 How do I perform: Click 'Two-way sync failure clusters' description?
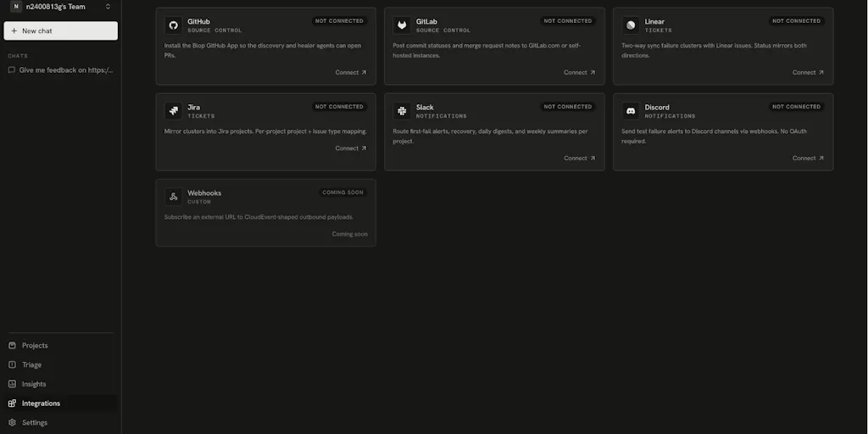tap(714, 51)
